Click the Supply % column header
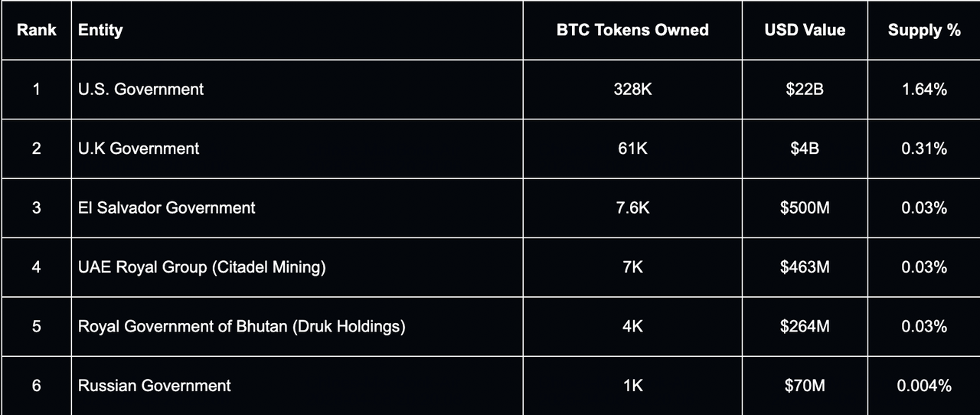The image size is (980, 415). (924, 31)
